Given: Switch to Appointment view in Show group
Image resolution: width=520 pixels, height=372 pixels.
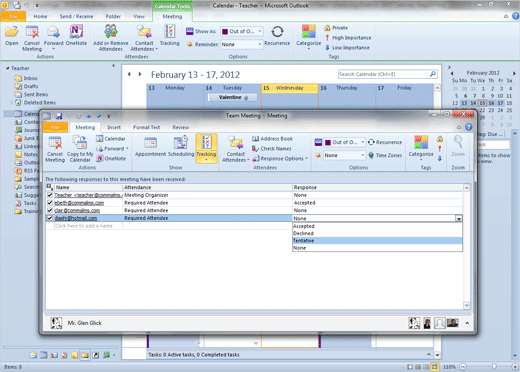Looking at the screenshot, I should (x=150, y=147).
